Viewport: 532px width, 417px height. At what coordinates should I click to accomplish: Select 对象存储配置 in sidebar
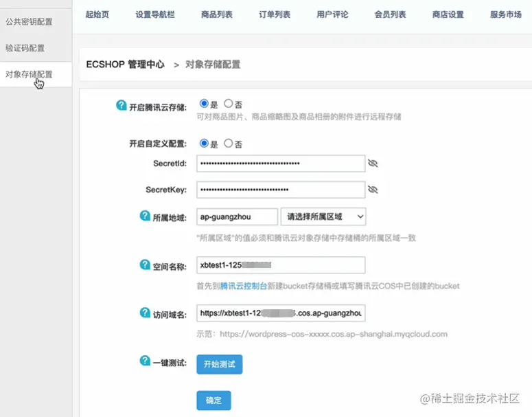click(x=36, y=74)
